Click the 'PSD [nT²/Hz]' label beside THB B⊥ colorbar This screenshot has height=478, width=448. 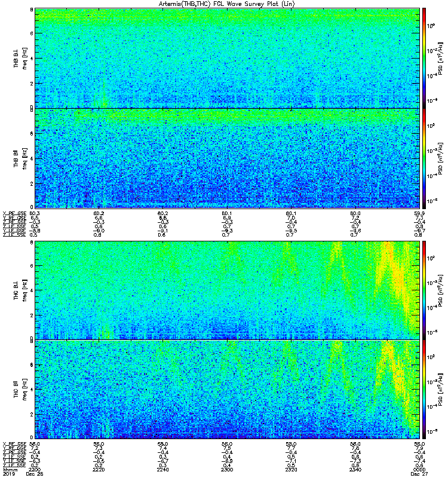coord(440,58)
